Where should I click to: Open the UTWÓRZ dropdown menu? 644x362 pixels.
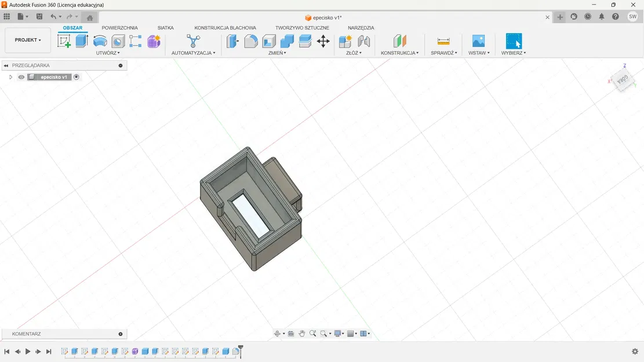[108, 53]
